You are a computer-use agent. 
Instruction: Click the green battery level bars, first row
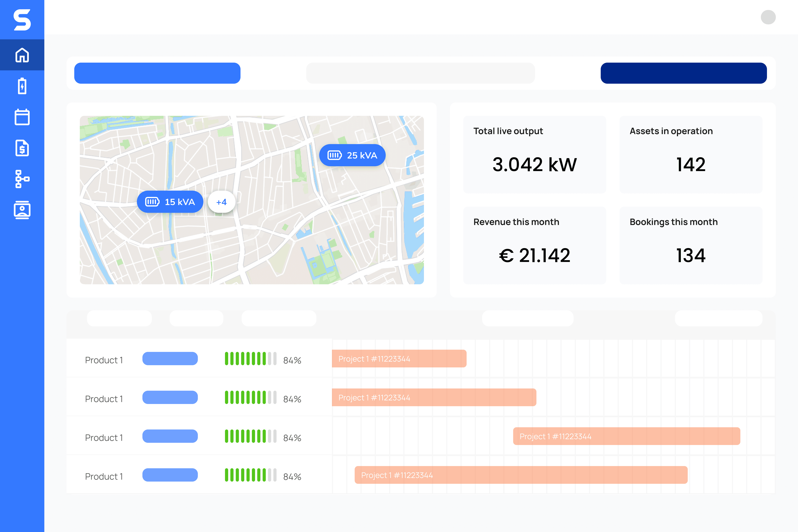(x=251, y=359)
